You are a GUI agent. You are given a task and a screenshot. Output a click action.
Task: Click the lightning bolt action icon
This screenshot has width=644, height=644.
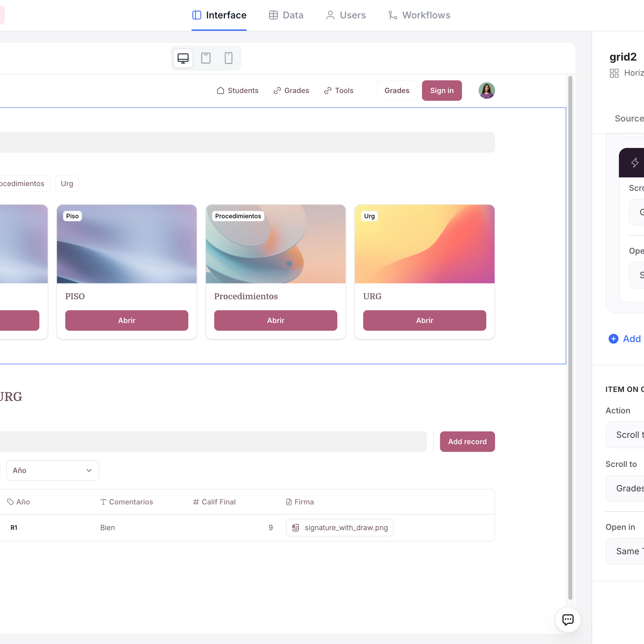[635, 163]
